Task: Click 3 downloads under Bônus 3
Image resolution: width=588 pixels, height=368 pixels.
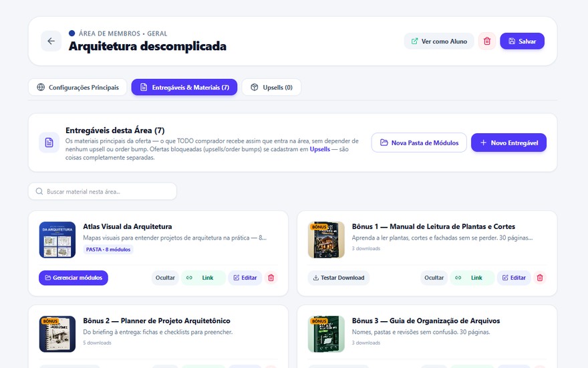Action: coord(366,343)
